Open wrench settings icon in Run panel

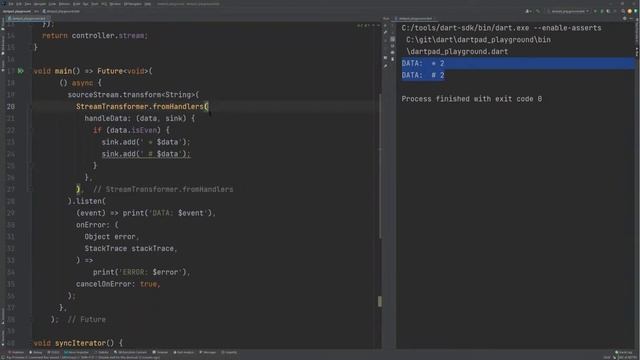385,32
